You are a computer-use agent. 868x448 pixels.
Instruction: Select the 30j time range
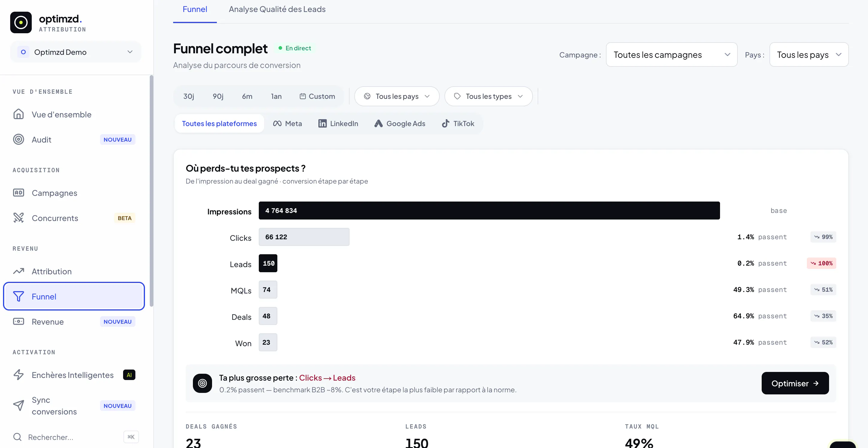189,96
